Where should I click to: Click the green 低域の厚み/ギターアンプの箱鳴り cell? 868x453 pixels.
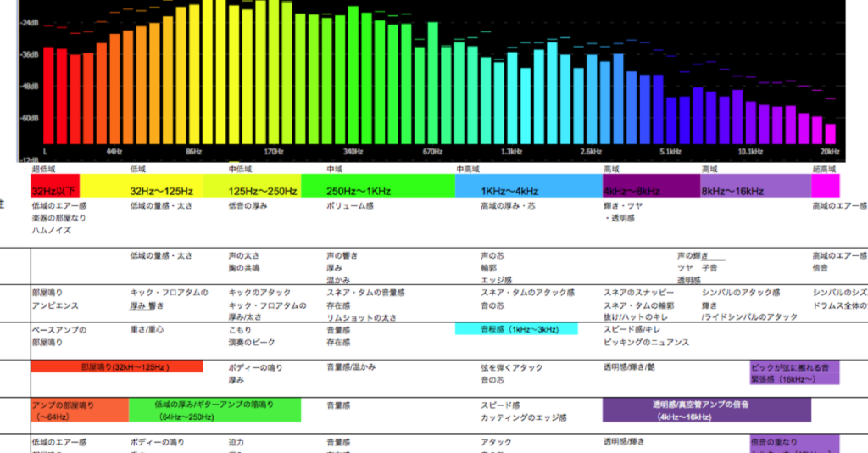click(x=214, y=411)
